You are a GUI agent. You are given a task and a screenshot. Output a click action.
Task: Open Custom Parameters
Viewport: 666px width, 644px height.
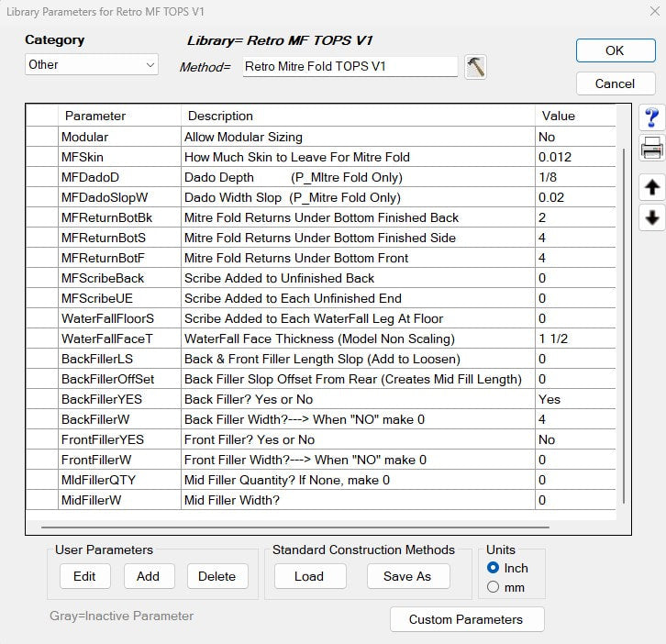tap(466, 619)
